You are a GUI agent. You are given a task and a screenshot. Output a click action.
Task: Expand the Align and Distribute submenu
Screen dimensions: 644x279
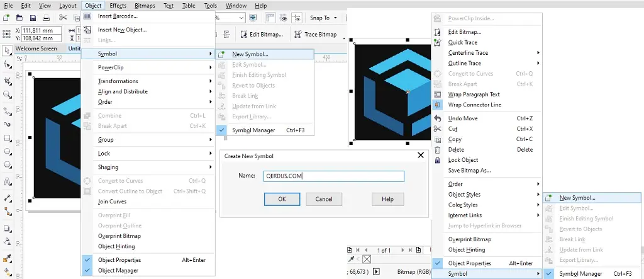(148, 91)
